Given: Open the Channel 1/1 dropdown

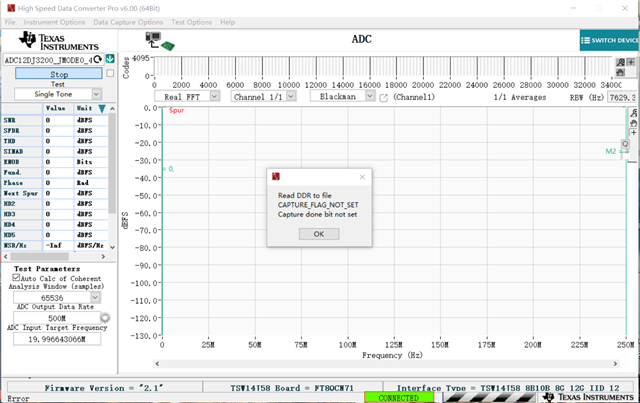Looking at the screenshot, I should click(x=291, y=96).
